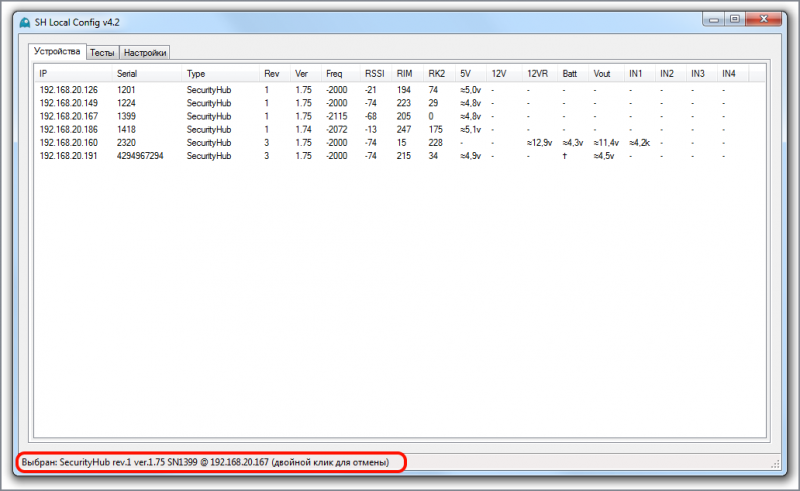Click the RK2 value 228
This screenshot has height=491, width=800.
(435, 143)
